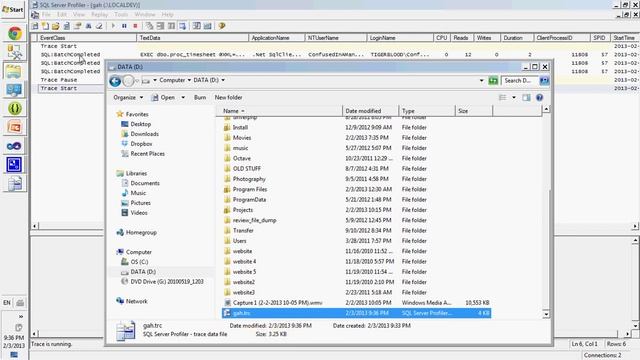This screenshot has width=640, height=360.
Task: Select the Documents library
Action: point(141,183)
